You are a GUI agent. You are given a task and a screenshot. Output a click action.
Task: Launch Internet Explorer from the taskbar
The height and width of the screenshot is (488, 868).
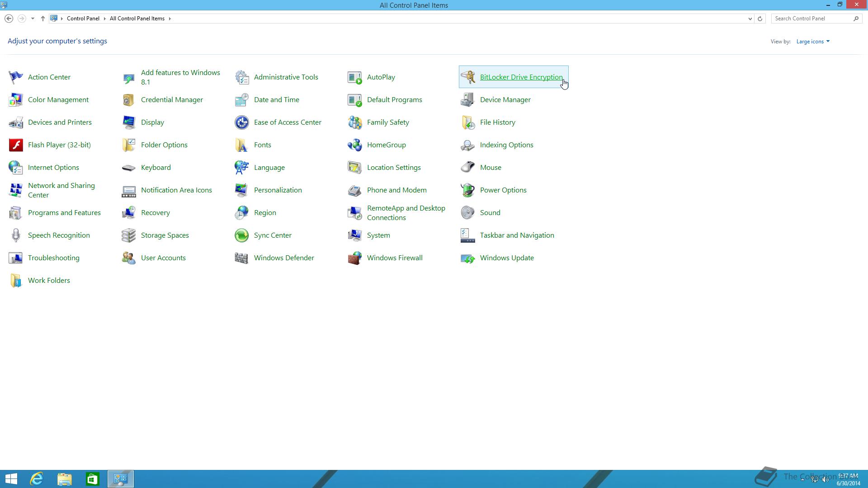[37, 479]
